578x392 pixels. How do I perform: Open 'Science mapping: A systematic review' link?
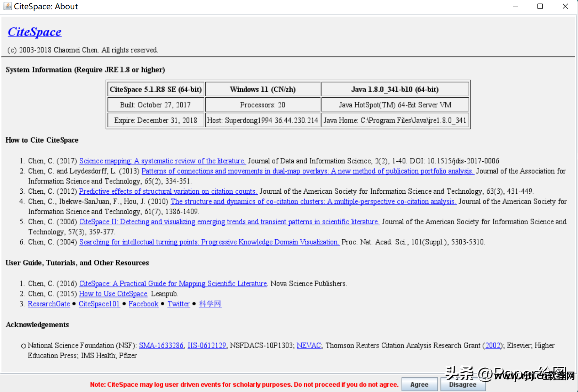pyautogui.click(x=162, y=161)
